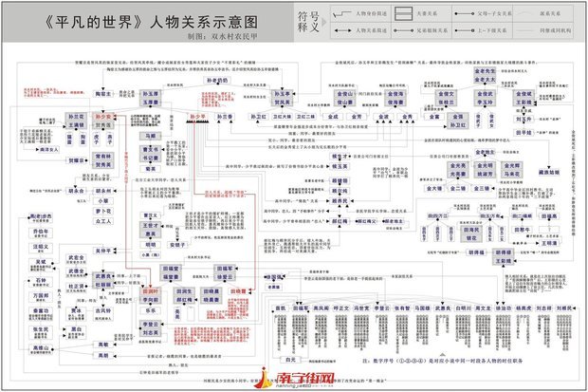The width and height of the screenshot is (588, 392).
Task: Select the 金三锤 node
Action: pyautogui.click(x=482, y=189)
